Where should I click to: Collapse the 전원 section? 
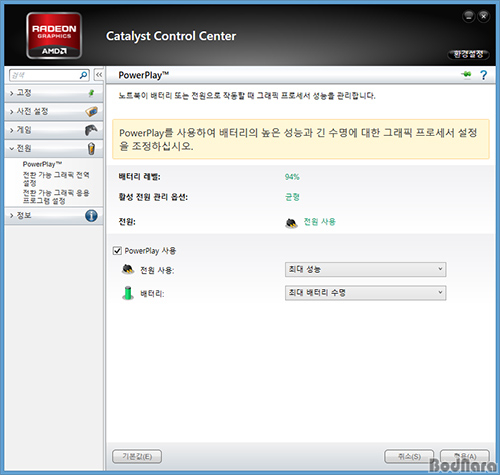click(53, 148)
